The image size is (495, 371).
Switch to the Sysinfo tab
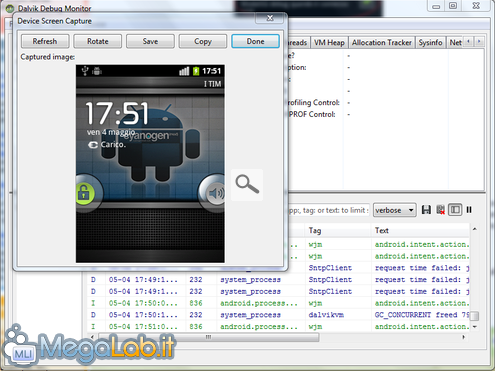(x=430, y=43)
